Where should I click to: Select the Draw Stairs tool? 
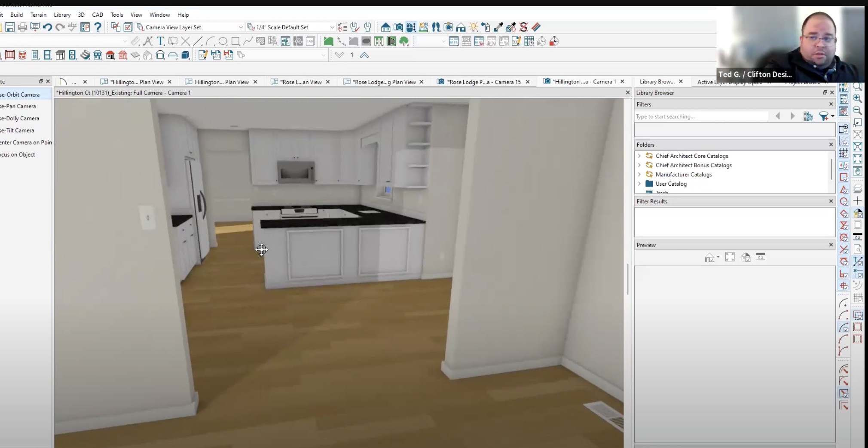86,55
